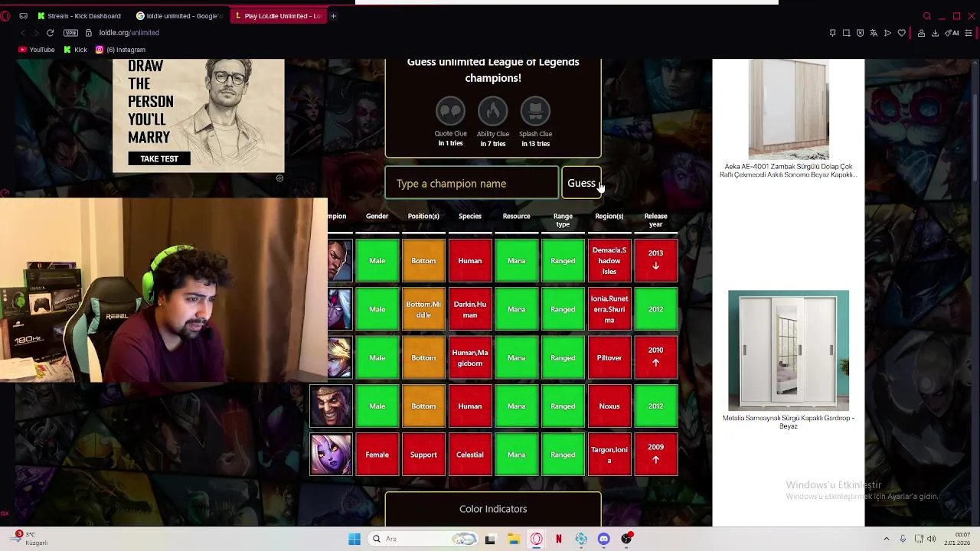This screenshot has height=551, width=980.
Task: Open the ad blocker shield icon
Action: pos(860,33)
